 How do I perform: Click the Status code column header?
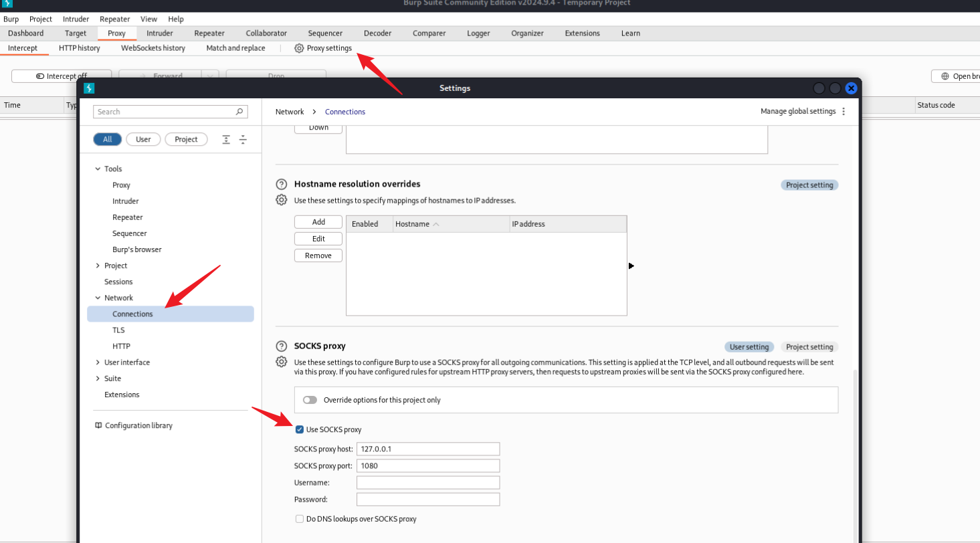tap(947, 105)
